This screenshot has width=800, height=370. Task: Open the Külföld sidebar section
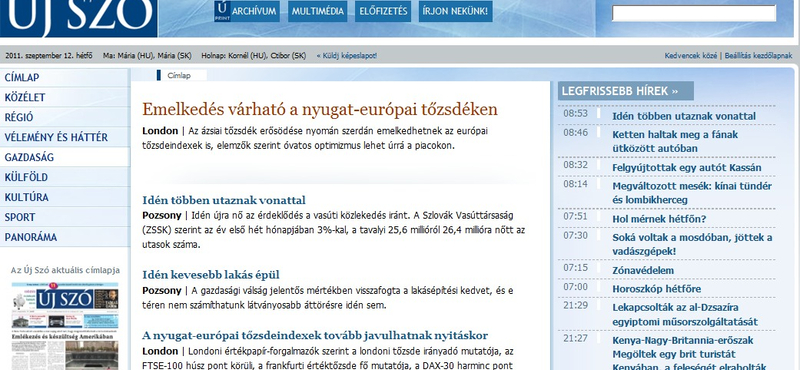pos(65,177)
